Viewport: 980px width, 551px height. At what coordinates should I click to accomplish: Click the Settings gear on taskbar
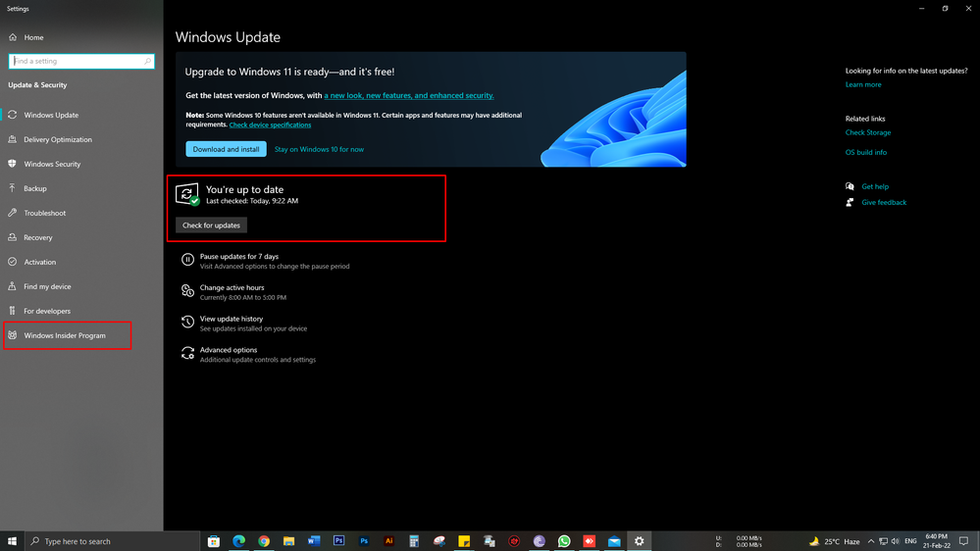coord(639,541)
